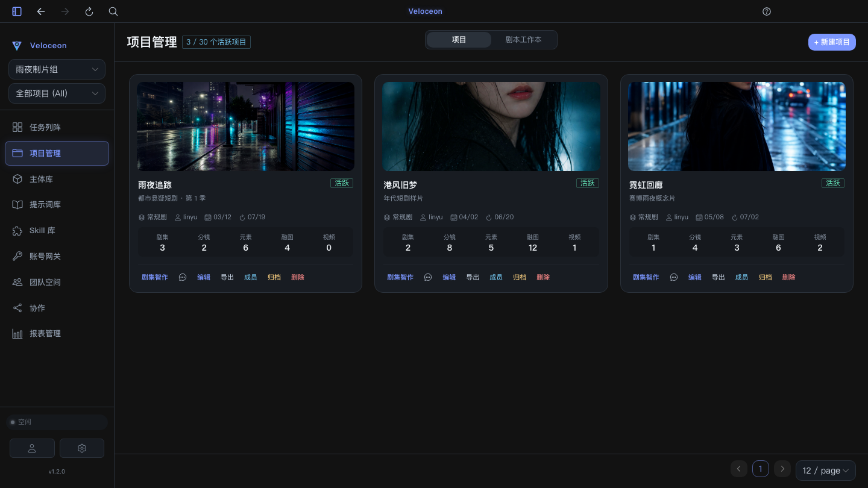868x488 pixels.
Task: Click the 新建项目 button
Action: pyautogui.click(x=832, y=42)
